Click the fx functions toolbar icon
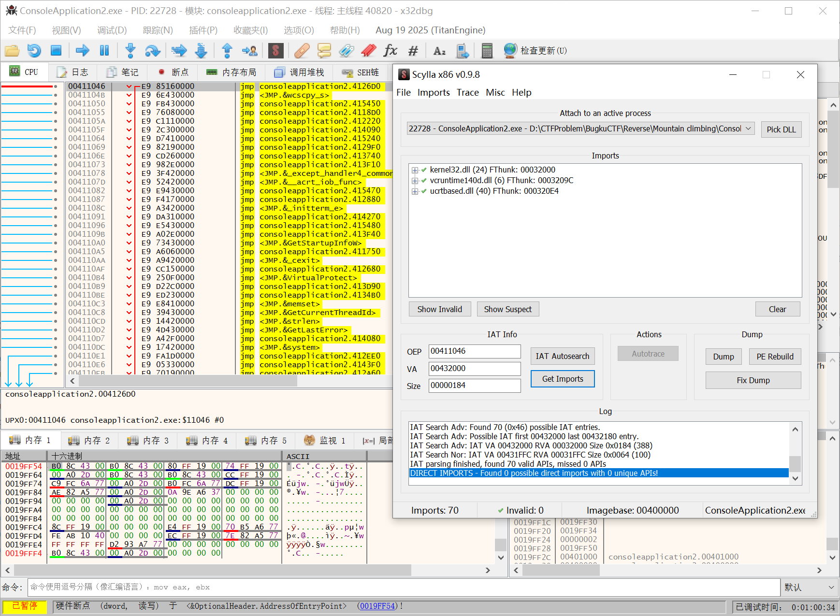Screen dimensions: 840x616 [x=390, y=50]
